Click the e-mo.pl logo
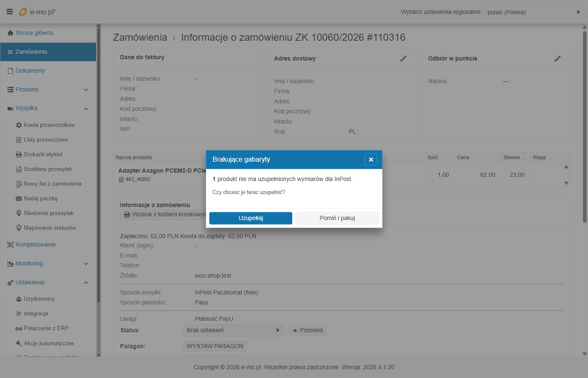The height and width of the screenshot is (378, 588). click(38, 12)
